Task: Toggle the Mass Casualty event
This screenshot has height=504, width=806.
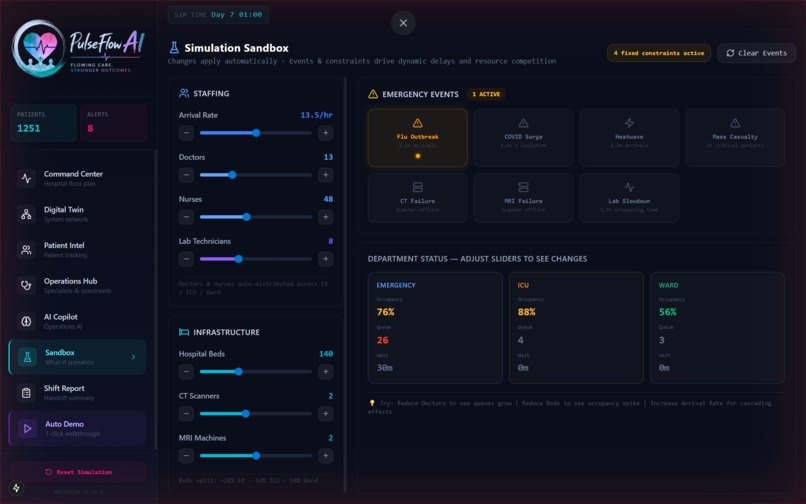Action: click(x=735, y=137)
